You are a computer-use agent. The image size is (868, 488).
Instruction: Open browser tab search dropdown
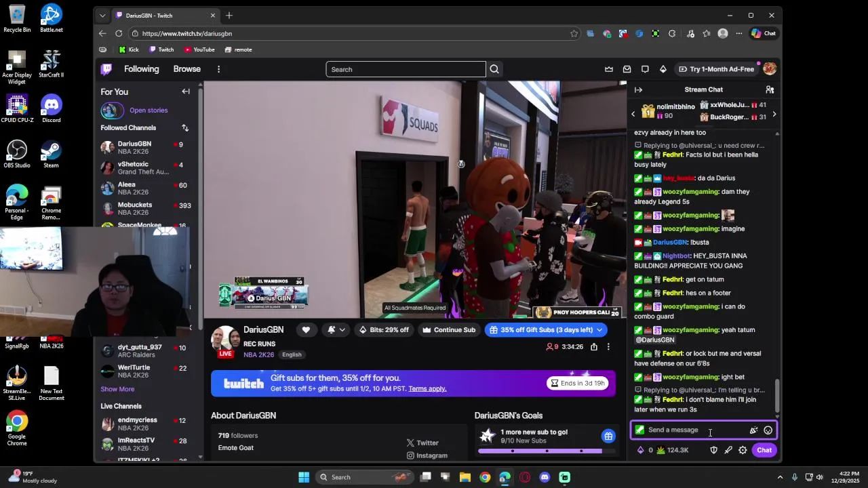point(102,16)
